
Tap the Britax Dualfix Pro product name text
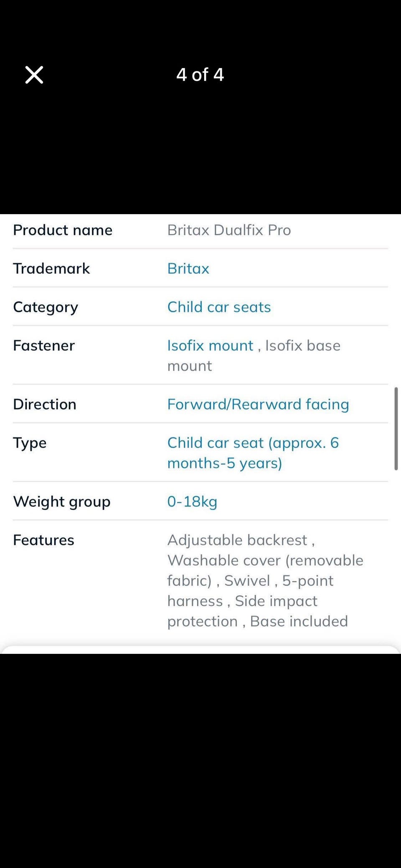229,230
